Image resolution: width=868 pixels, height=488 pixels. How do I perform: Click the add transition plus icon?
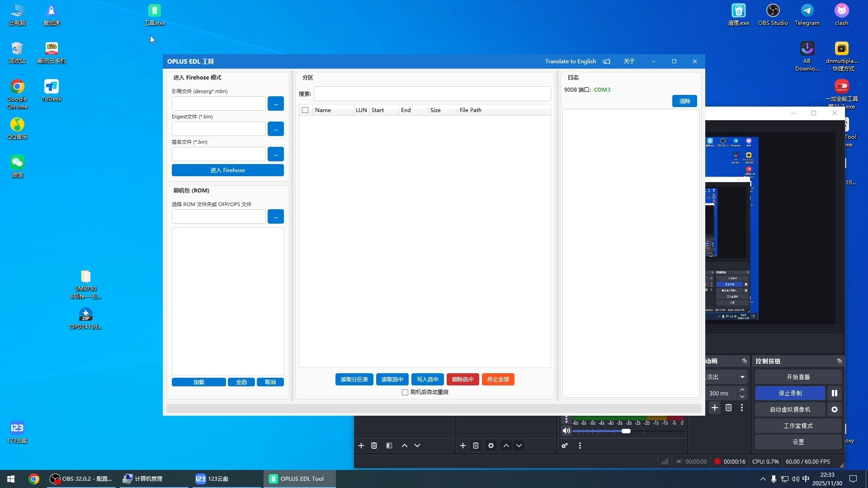[714, 408]
